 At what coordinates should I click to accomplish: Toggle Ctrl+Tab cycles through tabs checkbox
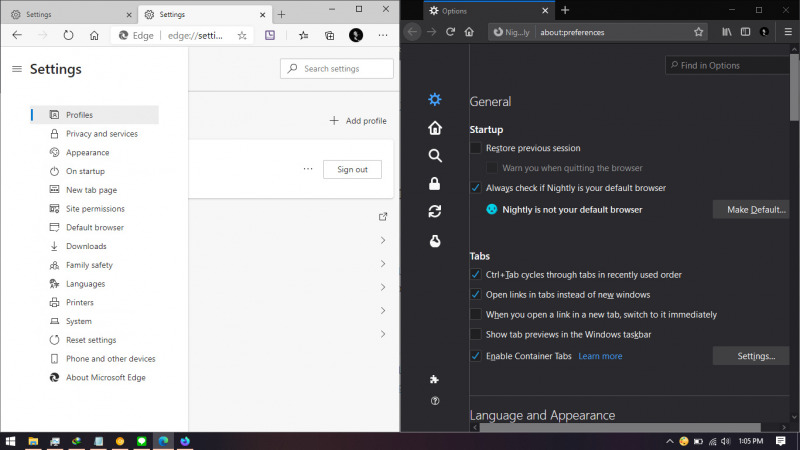(x=475, y=274)
